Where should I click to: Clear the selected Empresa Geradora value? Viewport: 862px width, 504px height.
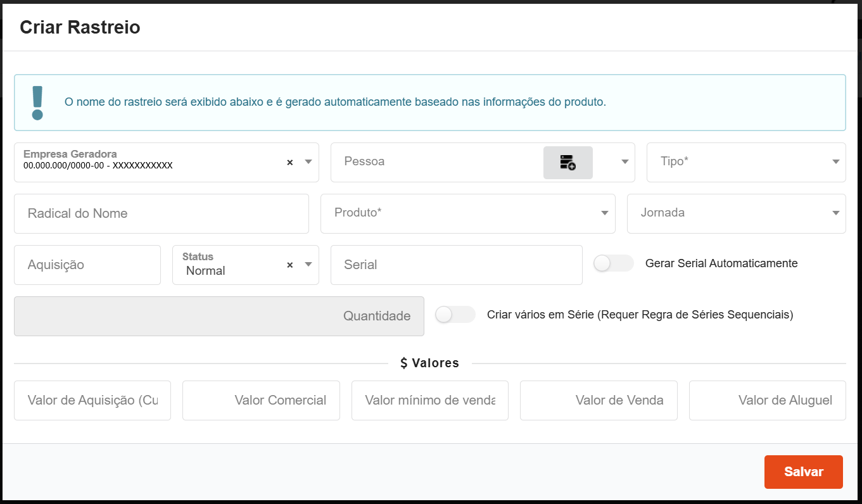289,163
